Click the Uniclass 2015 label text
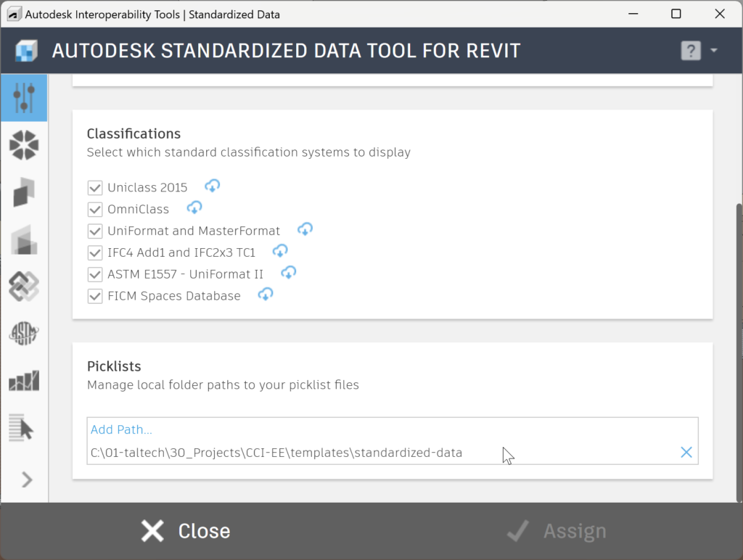 [x=147, y=188]
